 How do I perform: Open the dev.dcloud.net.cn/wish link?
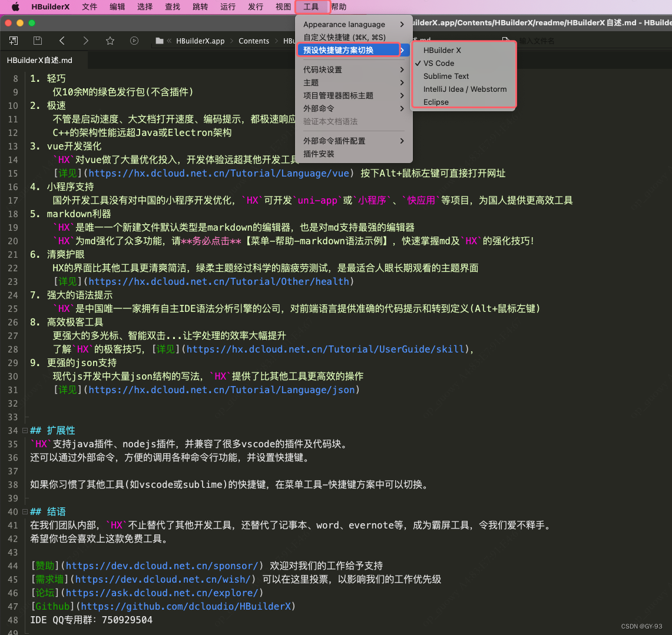(163, 579)
